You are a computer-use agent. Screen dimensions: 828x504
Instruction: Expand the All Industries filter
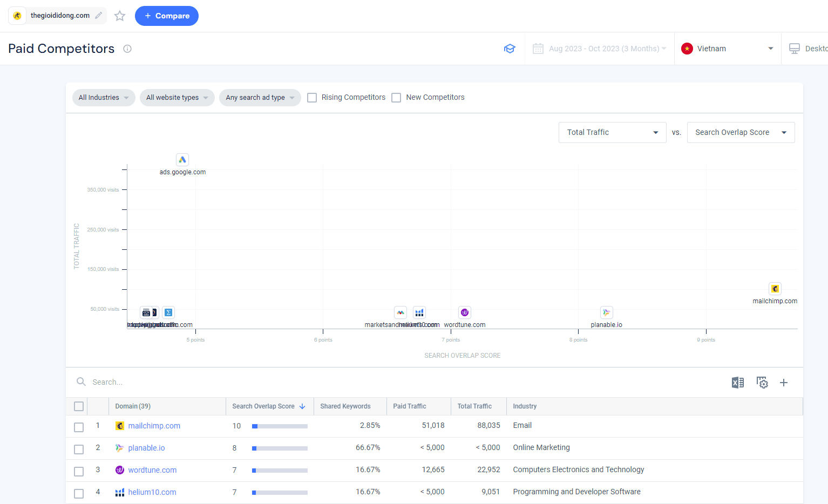point(104,98)
